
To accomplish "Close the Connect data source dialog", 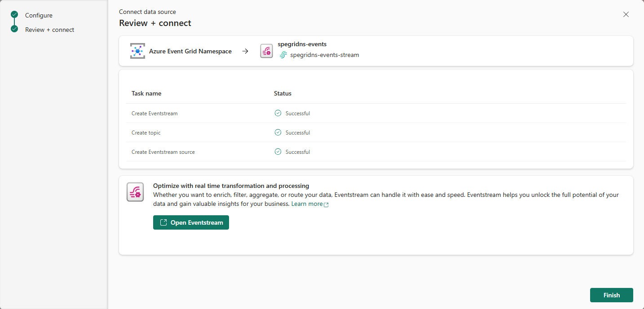I will point(626,14).
